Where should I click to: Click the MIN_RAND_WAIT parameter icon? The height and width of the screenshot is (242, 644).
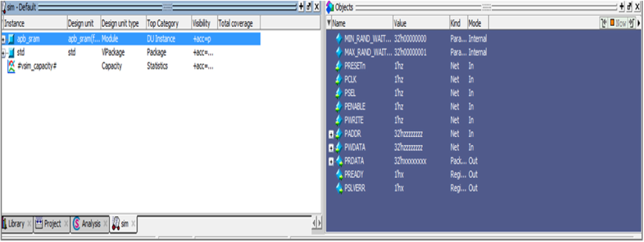pyautogui.click(x=339, y=39)
